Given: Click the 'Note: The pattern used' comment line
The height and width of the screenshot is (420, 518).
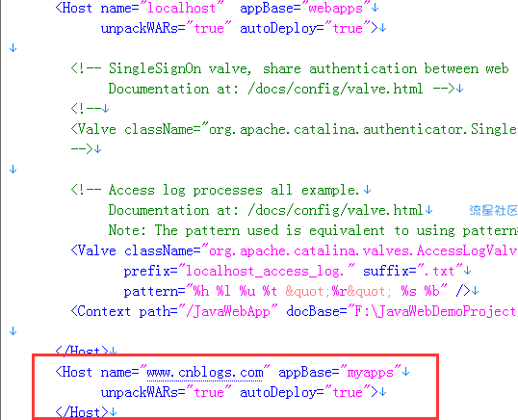Looking at the screenshot, I should pyautogui.click(x=313, y=230).
